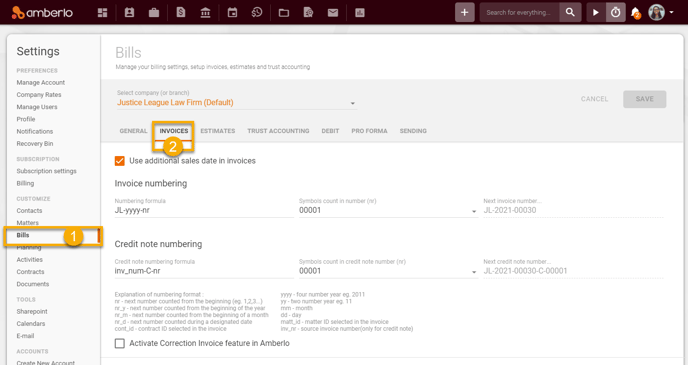688x365 pixels.
Task: Click the Cancel button
Action: (595, 99)
